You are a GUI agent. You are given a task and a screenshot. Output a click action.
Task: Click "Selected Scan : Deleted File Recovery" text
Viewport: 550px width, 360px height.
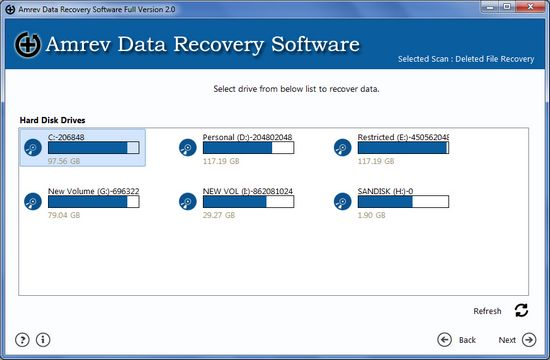click(x=466, y=59)
